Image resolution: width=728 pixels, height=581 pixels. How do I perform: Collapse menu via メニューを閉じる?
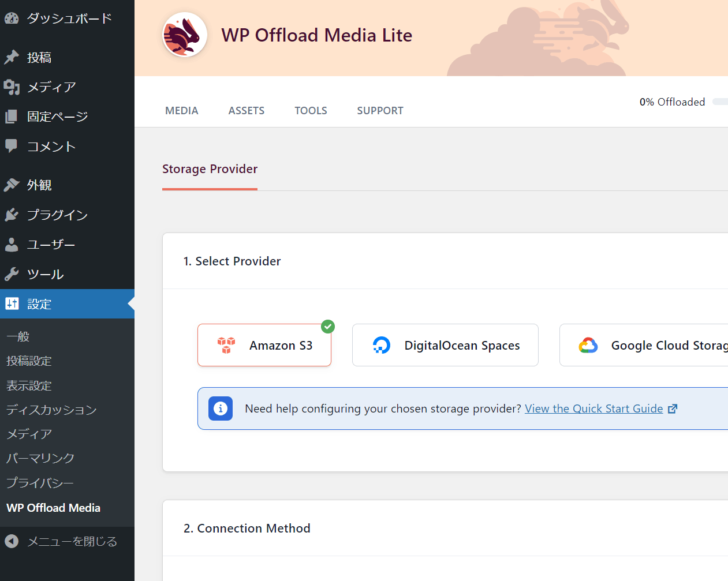(67, 541)
